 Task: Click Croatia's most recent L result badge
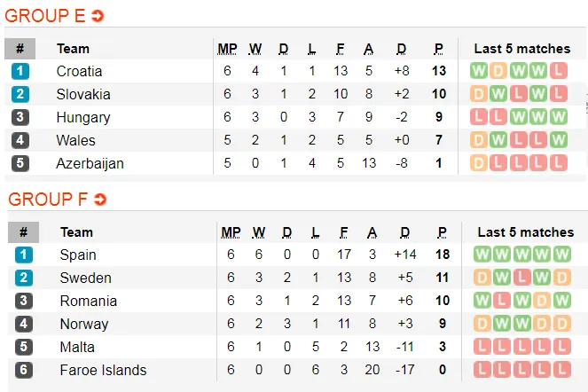coord(557,71)
